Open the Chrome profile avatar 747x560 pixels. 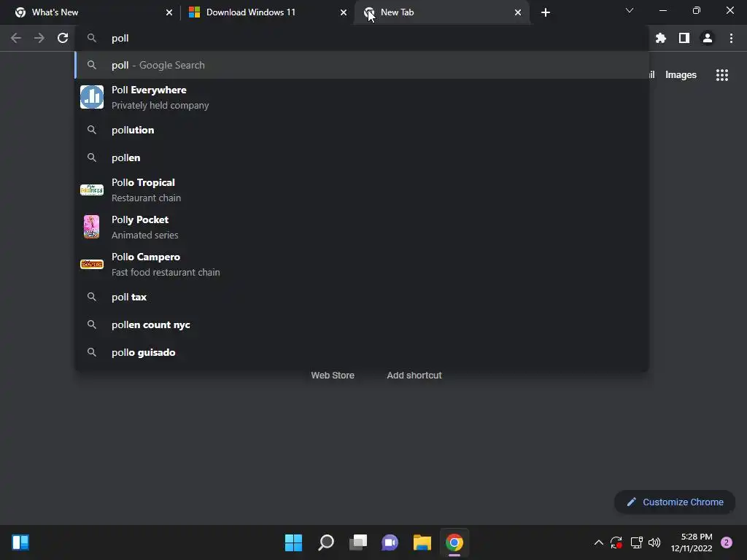click(x=708, y=38)
